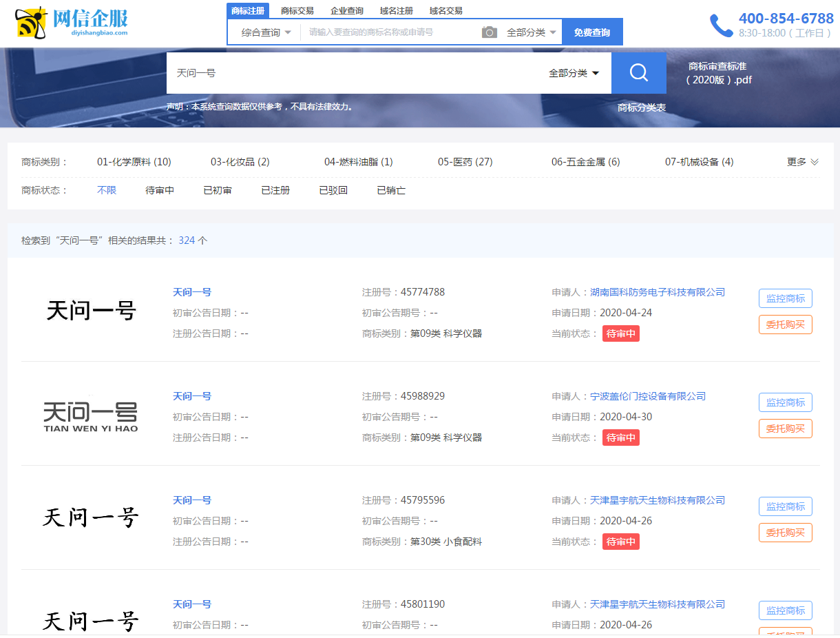Click 监控商标 for registration 45795596
840x638 pixels.
[x=786, y=506]
